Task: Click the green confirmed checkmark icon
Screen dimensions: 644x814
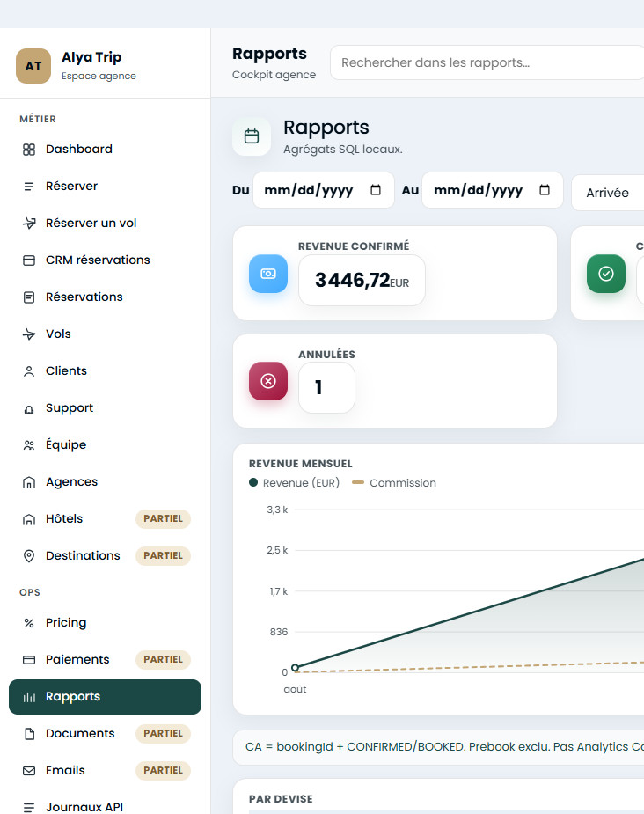Action: pos(606,274)
